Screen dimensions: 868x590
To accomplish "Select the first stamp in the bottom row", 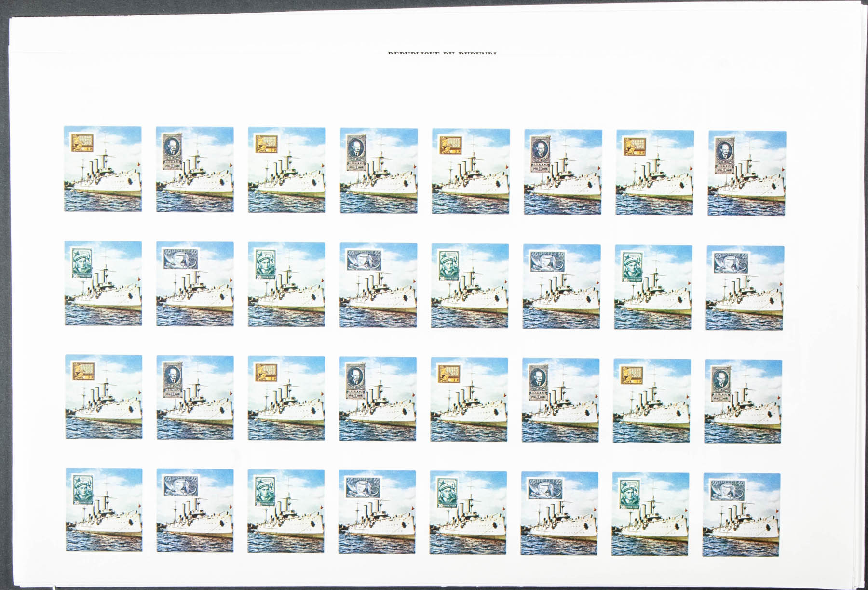I will pos(104,509).
